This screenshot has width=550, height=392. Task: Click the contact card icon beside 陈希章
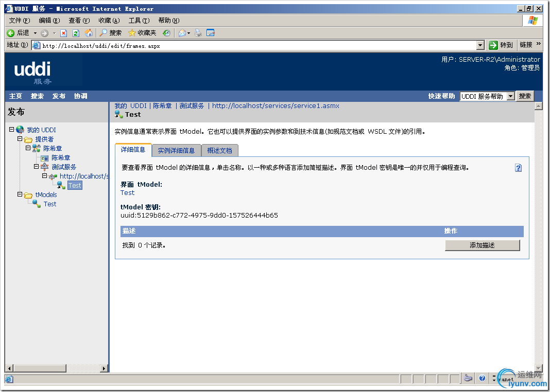[x=45, y=158]
